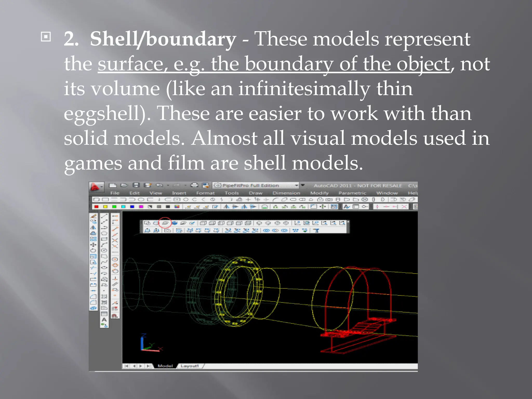Jump to first layout tab arrow

pyautogui.click(x=127, y=366)
